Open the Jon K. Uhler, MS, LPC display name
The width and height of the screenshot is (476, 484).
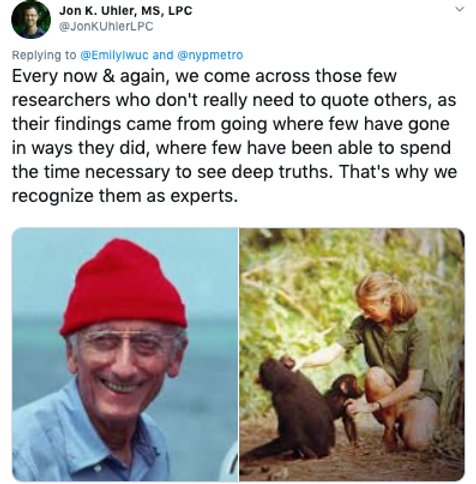coord(126,11)
